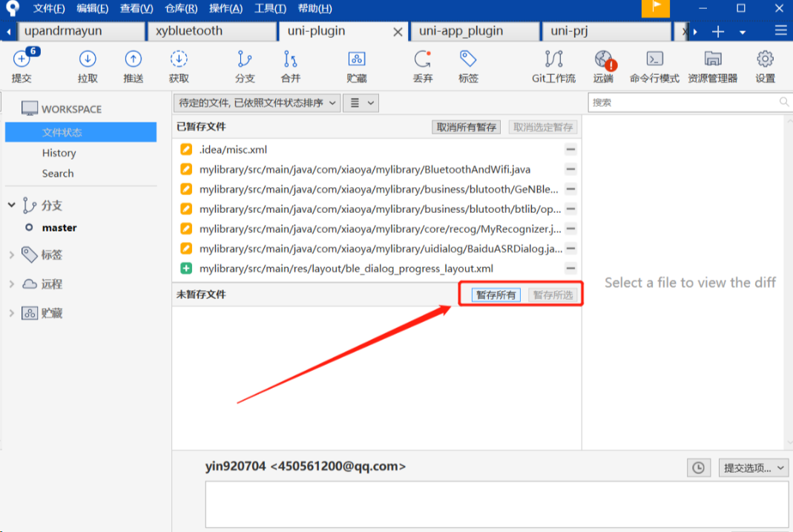Switch to the xybluetooth tab
Screen dimensions: 793x532
(212, 31)
